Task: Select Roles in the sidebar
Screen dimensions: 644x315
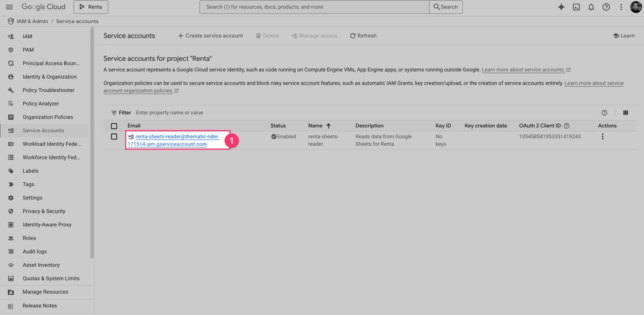Action: tap(29, 238)
